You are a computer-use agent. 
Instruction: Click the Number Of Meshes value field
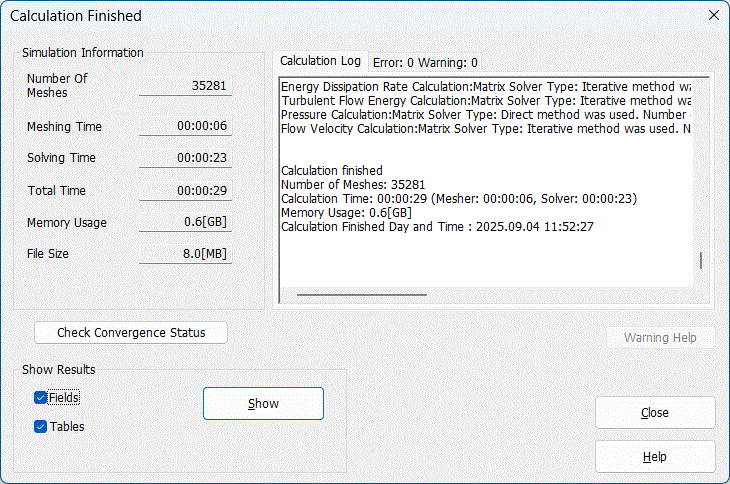(x=185, y=86)
